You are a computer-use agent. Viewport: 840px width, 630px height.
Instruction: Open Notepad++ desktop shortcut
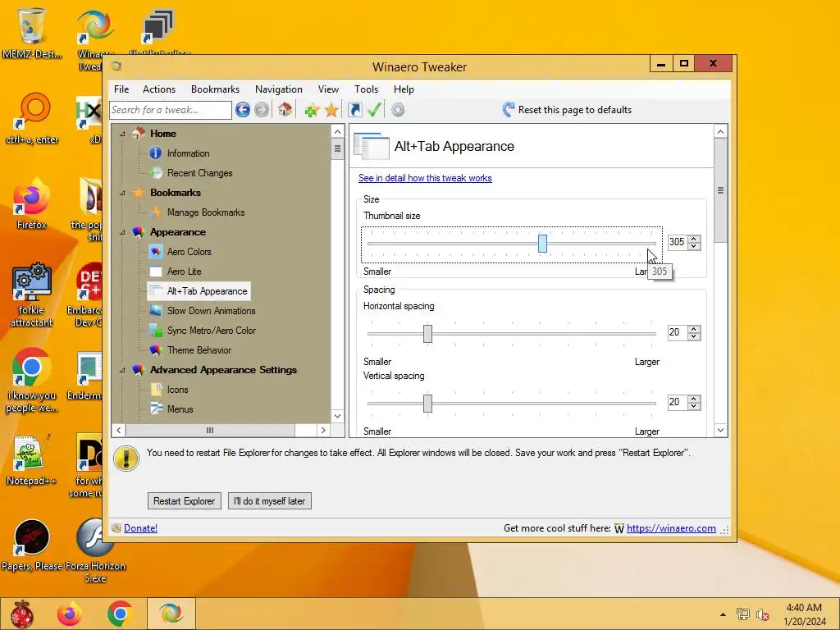click(32, 459)
